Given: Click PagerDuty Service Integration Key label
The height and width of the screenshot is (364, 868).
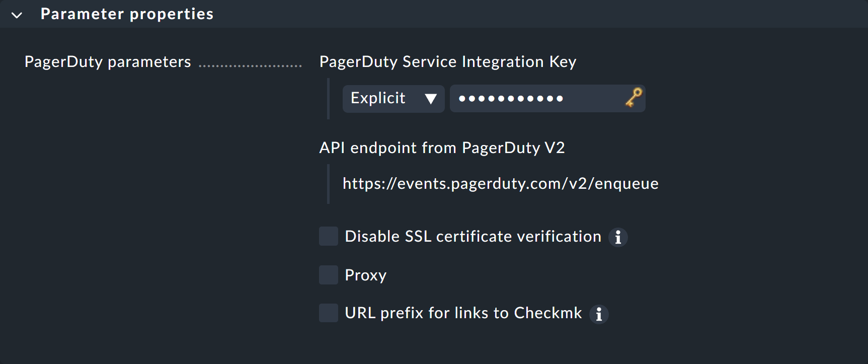Looking at the screenshot, I should [448, 61].
